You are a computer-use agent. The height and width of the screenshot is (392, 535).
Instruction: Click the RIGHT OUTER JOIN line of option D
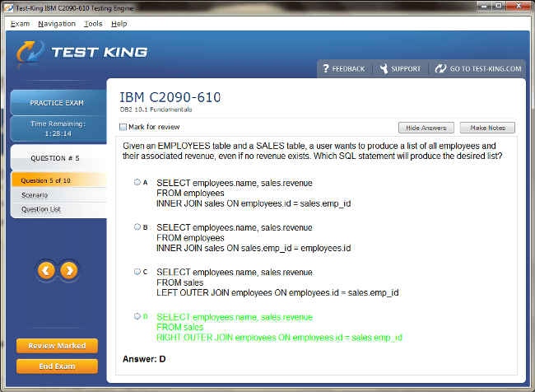(280, 338)
